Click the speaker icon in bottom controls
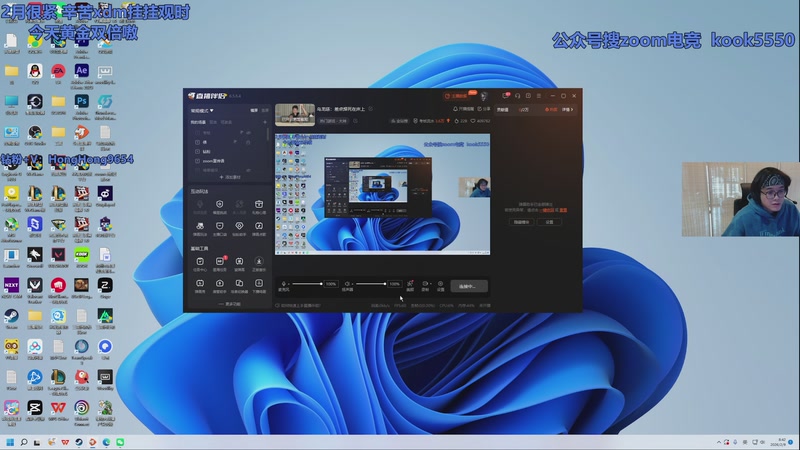 coord(347,284)
